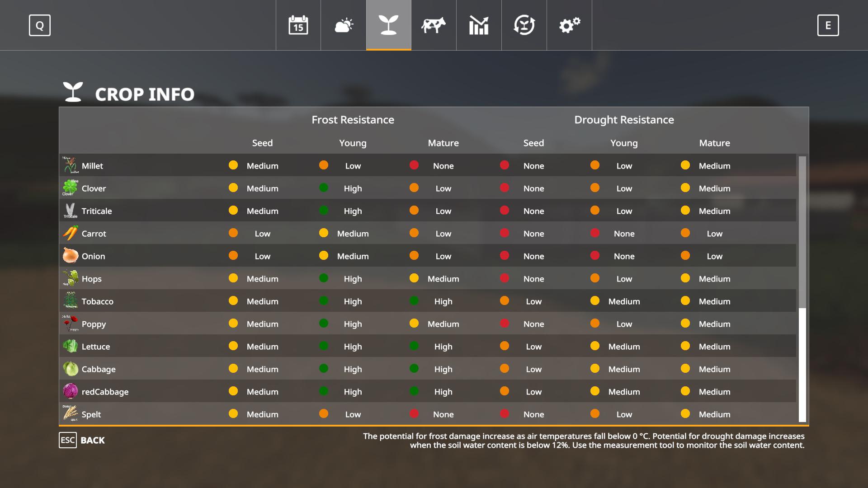Open the calendar tab icon

click(298, 25)
